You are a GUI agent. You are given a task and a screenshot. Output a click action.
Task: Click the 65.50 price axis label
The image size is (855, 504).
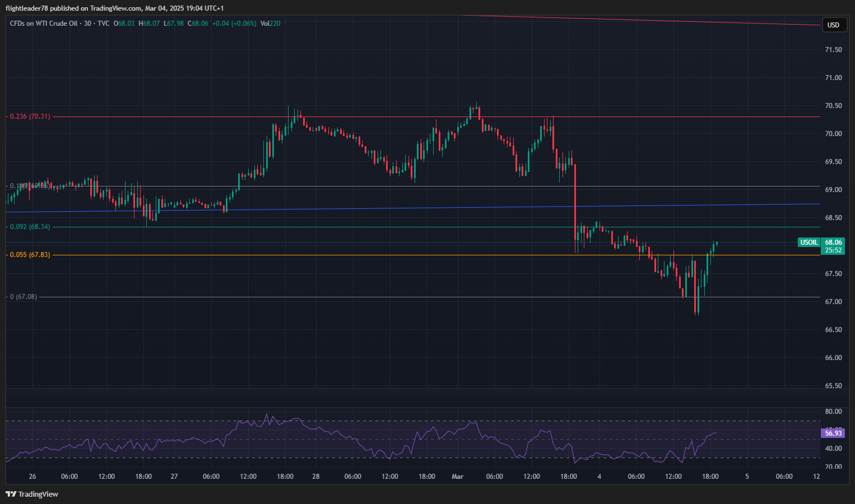[833, 386]
